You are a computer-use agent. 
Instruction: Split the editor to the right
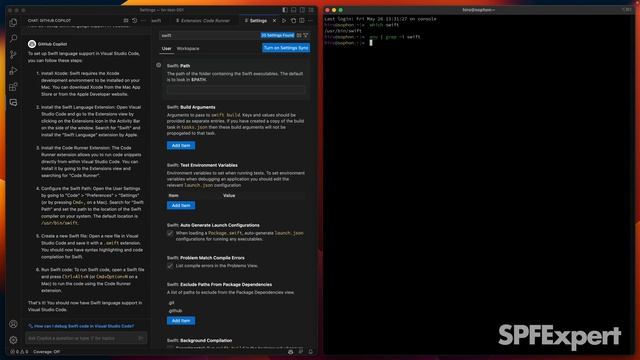pos(302,20)
